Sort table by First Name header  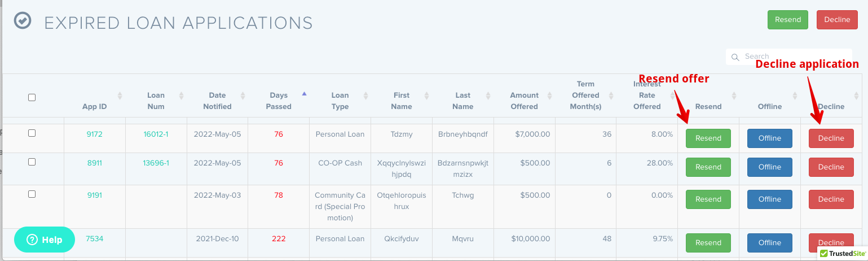click(x=402, y=101)
